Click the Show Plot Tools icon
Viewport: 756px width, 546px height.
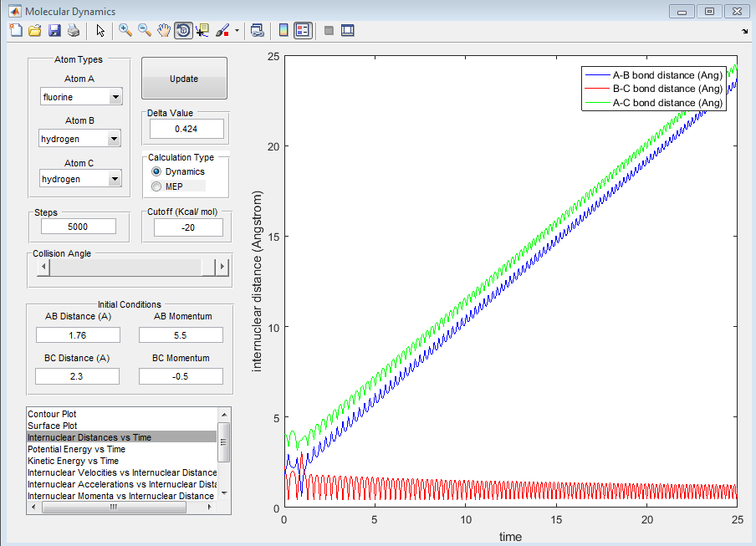[x=348, y=31]
